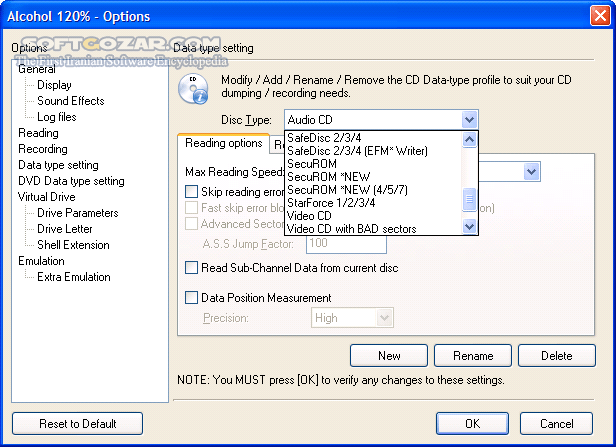Open the Max Reading Speed dropdown
Image resolution: width=616 pixels, height=447 pixels.
(x=531, y=171)
